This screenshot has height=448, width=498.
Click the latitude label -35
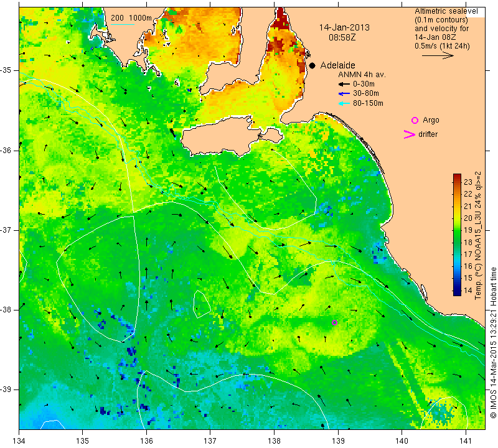pyautogui.click(x=6, y=70)
